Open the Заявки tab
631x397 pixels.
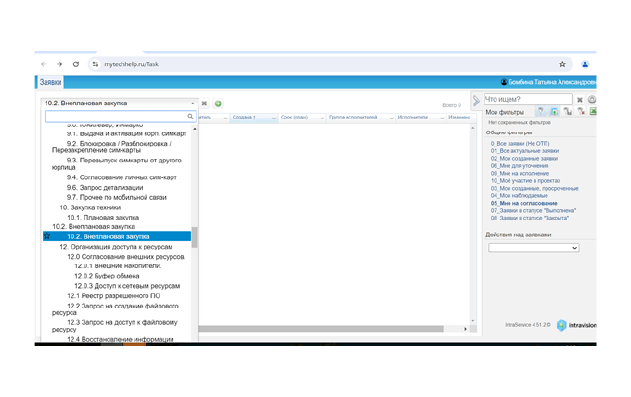(x=50, y=82)
